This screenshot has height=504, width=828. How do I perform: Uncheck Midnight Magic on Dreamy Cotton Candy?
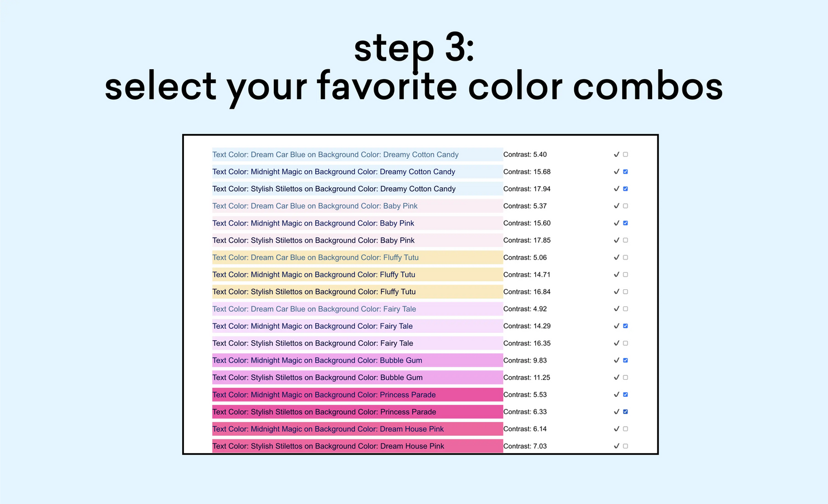tap(625, 171)
